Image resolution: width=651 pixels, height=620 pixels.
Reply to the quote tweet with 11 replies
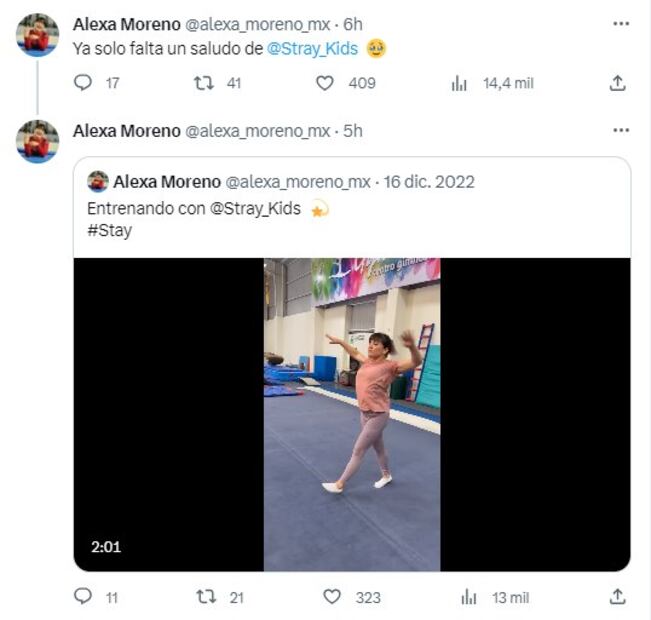click(83, 597)
